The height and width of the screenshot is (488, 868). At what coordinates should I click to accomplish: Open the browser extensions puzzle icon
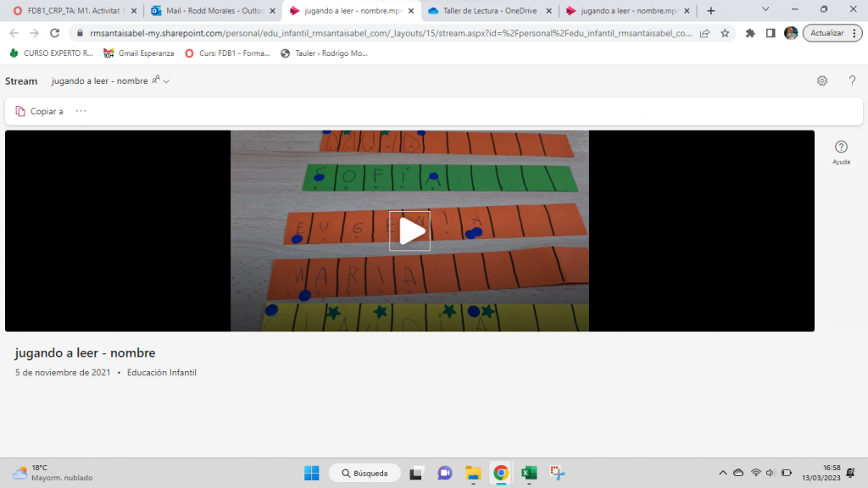750,33
